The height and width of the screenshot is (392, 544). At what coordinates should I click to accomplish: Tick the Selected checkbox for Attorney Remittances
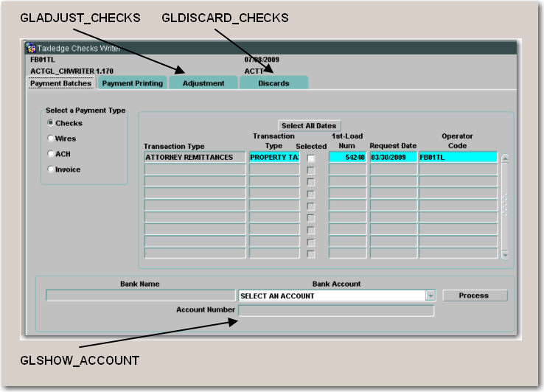tap(311, 158)
